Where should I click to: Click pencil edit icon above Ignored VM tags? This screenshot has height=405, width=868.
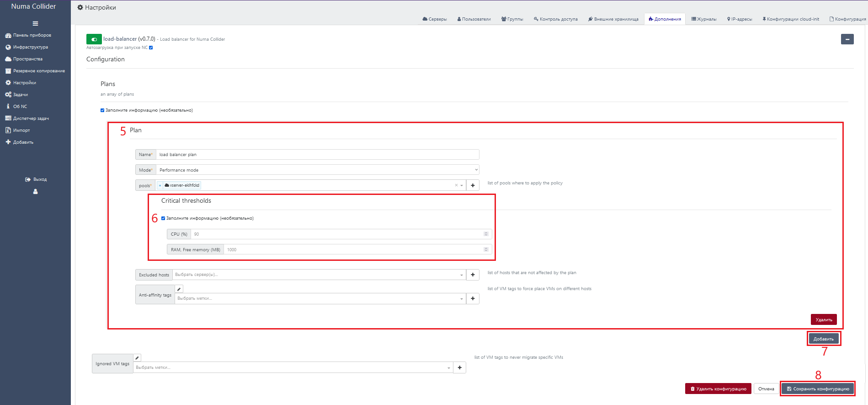137,358
